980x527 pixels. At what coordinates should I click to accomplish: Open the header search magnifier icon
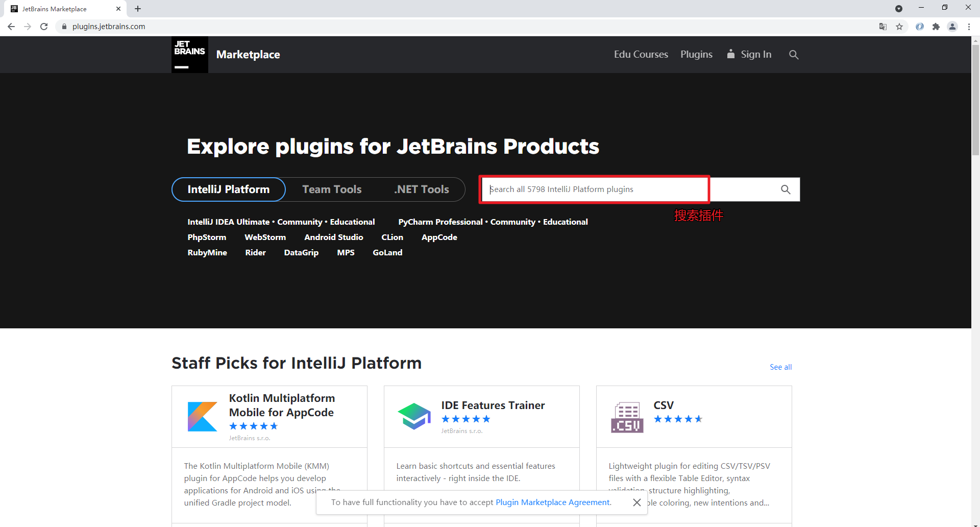794,55
